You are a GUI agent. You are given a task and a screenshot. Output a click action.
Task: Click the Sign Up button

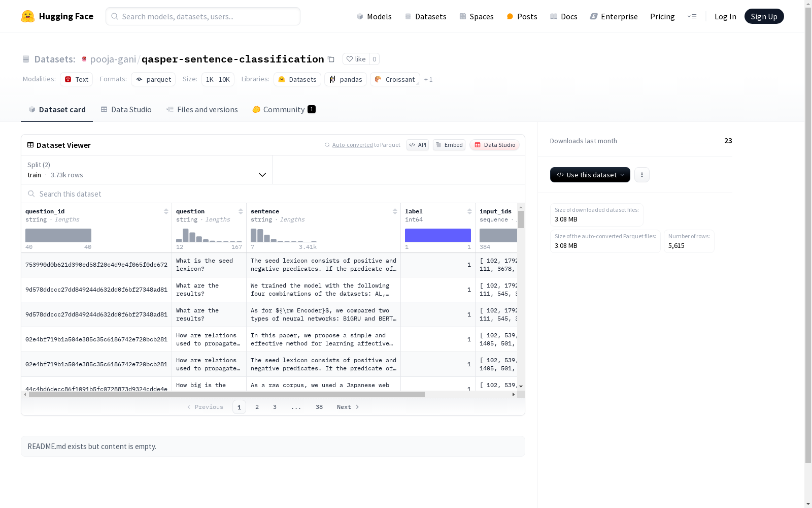click(764, 16)
